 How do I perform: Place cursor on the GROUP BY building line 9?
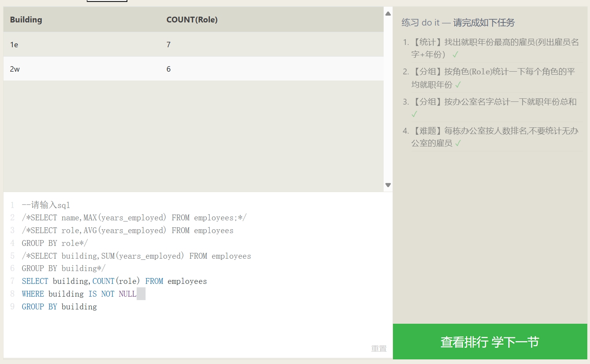(59, 307)
